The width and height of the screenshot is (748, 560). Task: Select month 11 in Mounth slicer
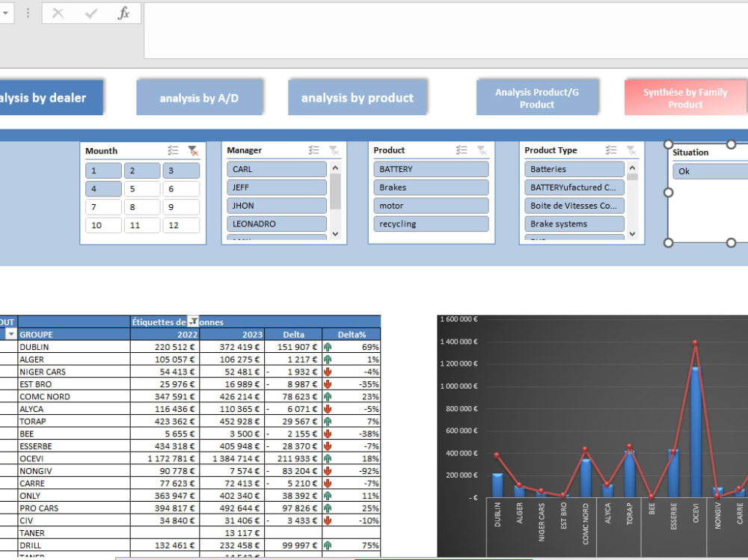pyautogui.click(x=142, y=224)
